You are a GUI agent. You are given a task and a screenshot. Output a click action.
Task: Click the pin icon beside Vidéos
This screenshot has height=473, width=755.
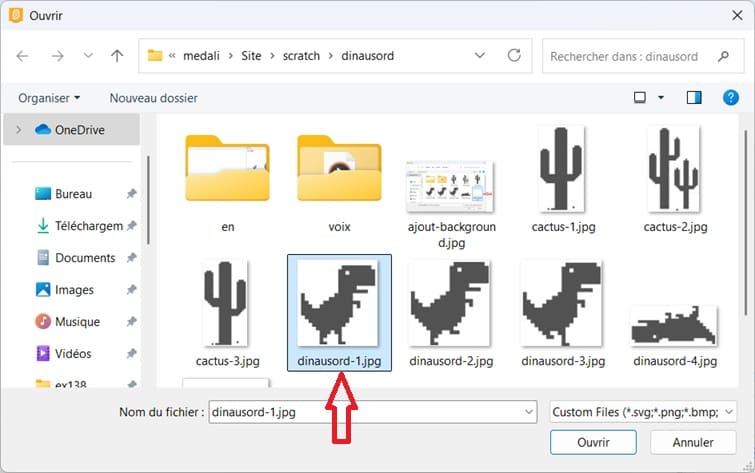[x=131, y=353]
